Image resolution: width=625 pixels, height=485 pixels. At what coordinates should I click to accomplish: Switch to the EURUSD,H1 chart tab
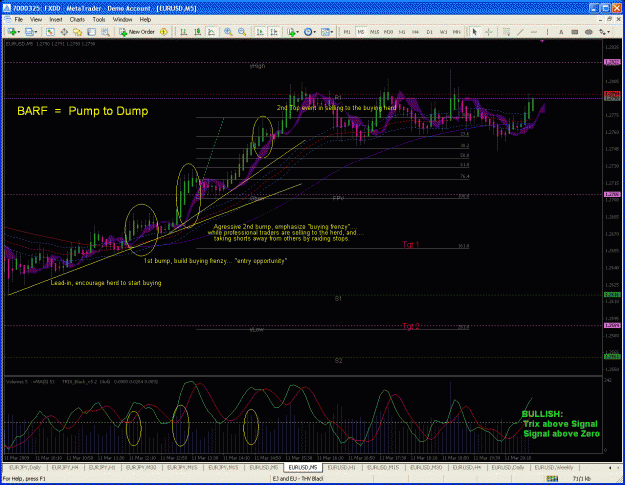pos(342,467)
